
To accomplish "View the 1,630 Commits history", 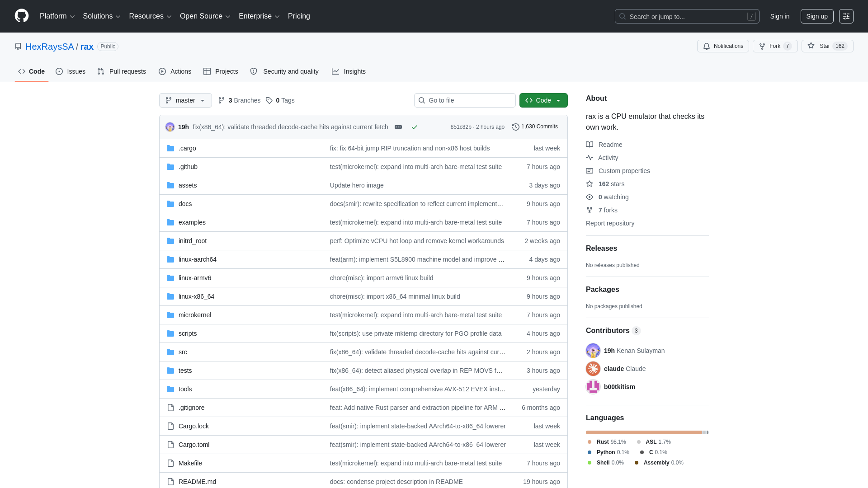I will click(x=535, y=127).
